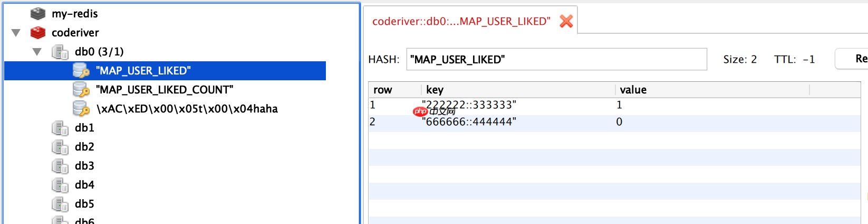
Task: Click the HASH: label
Action: pyautogui.click(x=384, y=59)
